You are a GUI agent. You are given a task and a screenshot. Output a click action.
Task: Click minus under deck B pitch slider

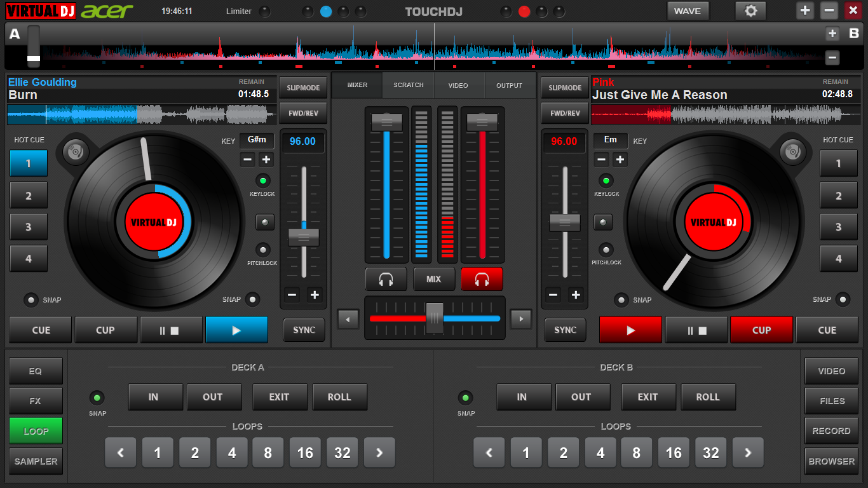553,295
